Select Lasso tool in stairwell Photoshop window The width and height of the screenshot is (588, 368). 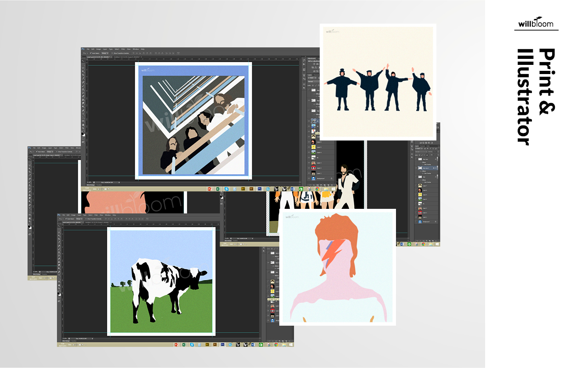point(83,68)
